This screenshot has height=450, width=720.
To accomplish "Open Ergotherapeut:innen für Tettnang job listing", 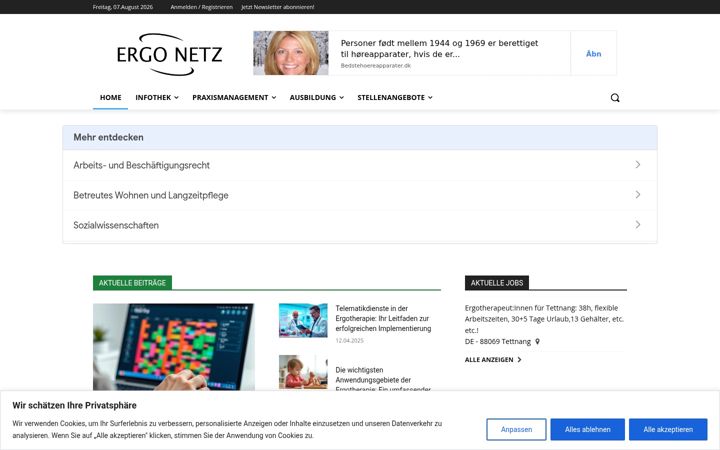I will [x=544, y=319].
